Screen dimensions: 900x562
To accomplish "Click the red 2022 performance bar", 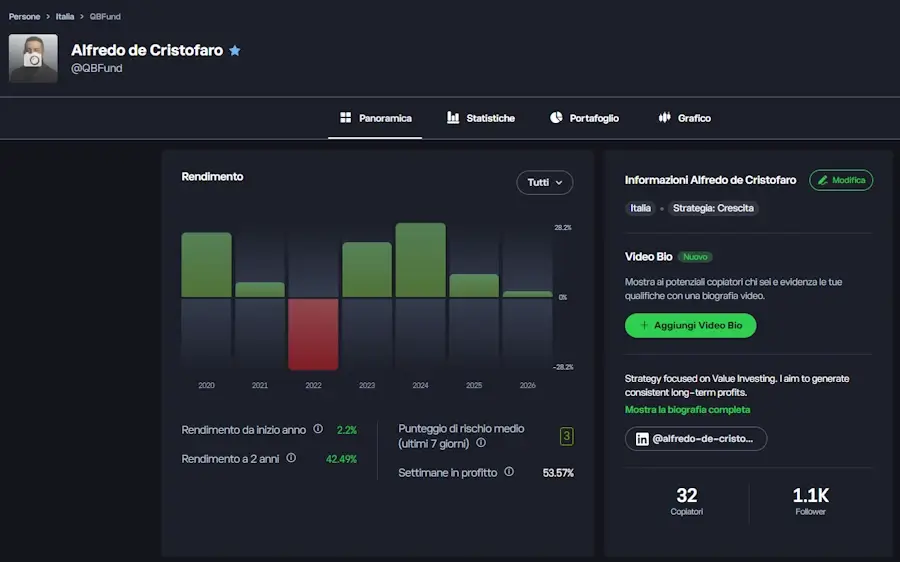I will pyautogui.click(x=313, y=333).
